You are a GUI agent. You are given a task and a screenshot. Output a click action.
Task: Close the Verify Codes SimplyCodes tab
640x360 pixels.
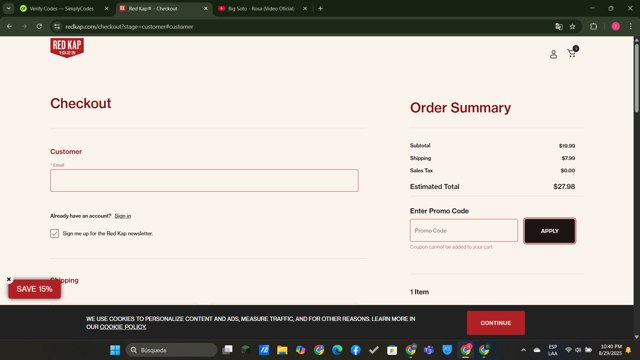tap(107, 9)
